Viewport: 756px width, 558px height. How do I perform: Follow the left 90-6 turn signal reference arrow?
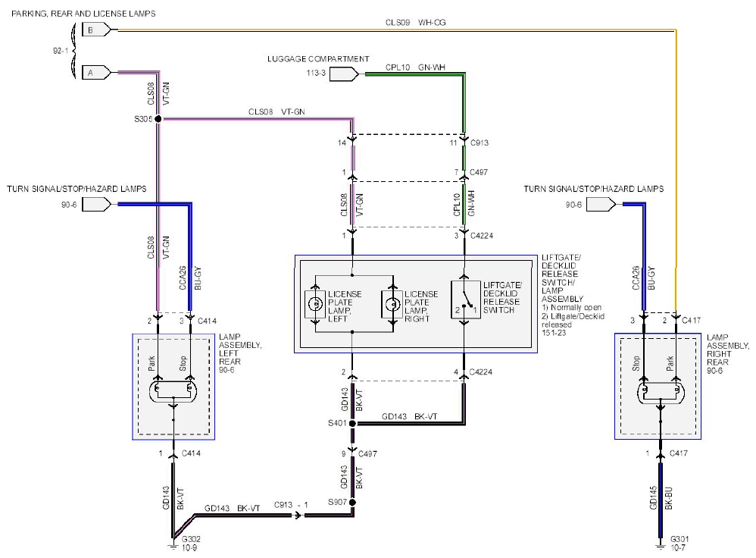[x=96, y=205]
